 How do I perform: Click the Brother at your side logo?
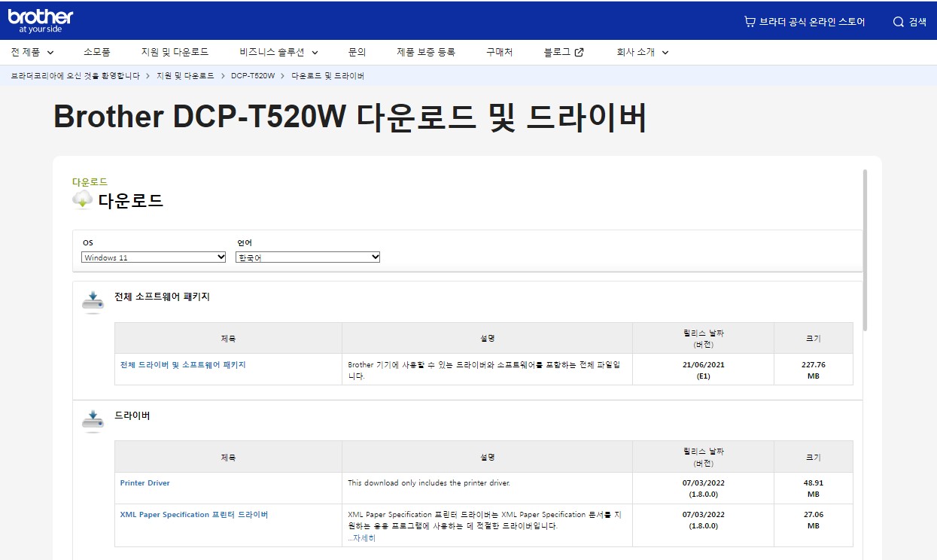click(x=41, y=21)
